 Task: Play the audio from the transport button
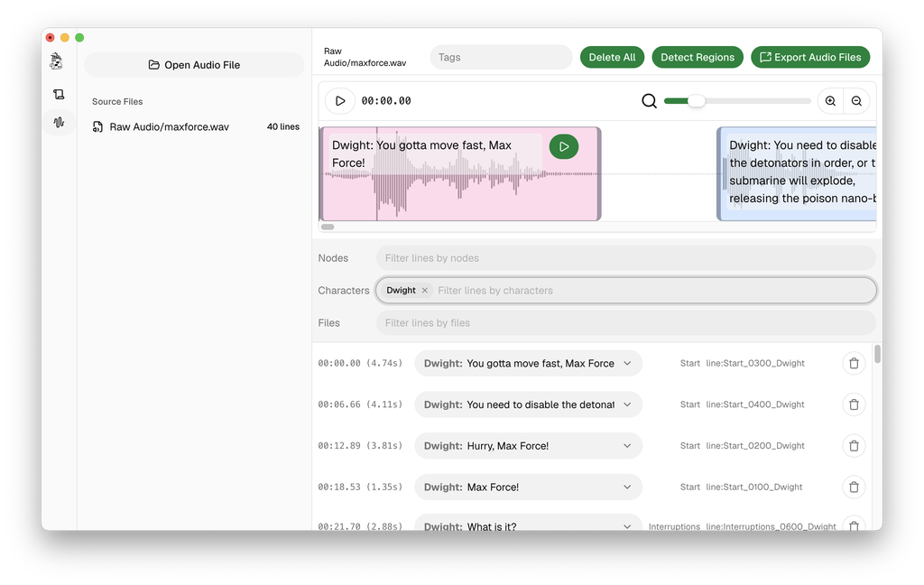[340, 101]
